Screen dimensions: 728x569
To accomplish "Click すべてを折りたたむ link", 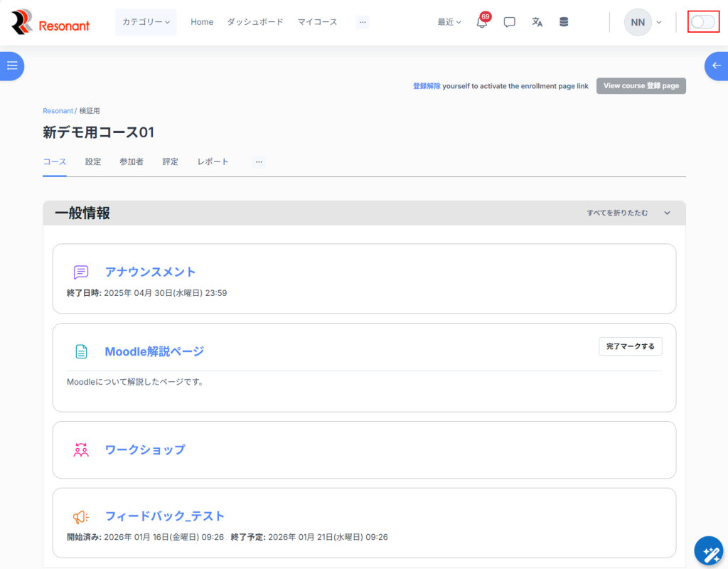I will tap(617, 213).
